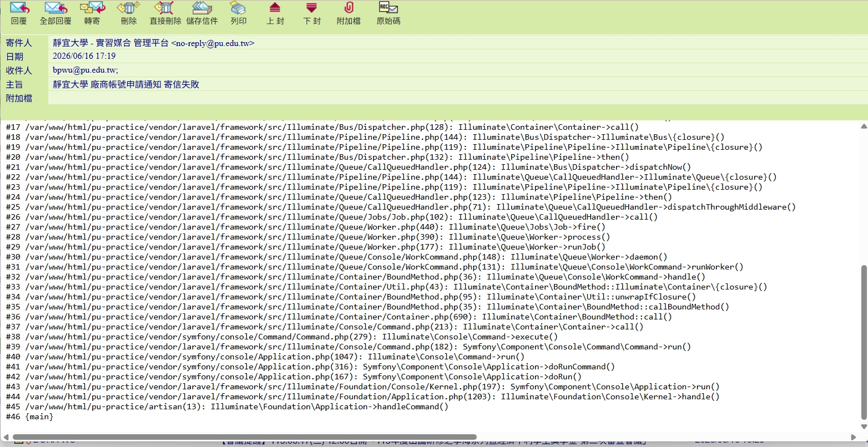Screen dimensions: 868x447
Task: Click stack trace line #30 WorkCommand.php(148)
Action: (337, 257)
